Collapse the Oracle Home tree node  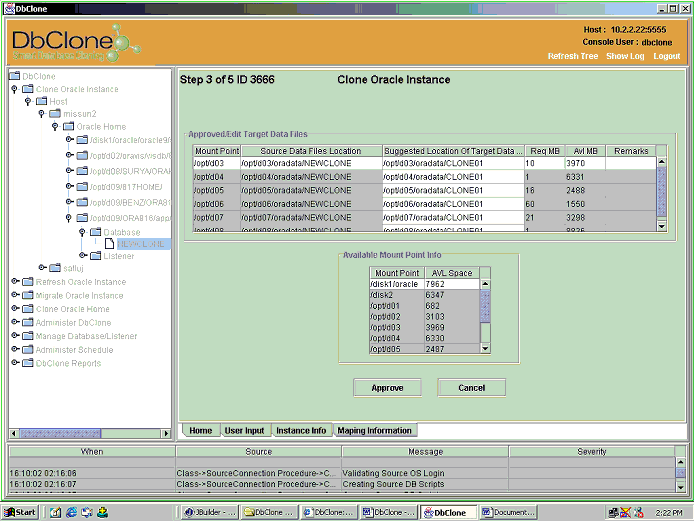55,127
